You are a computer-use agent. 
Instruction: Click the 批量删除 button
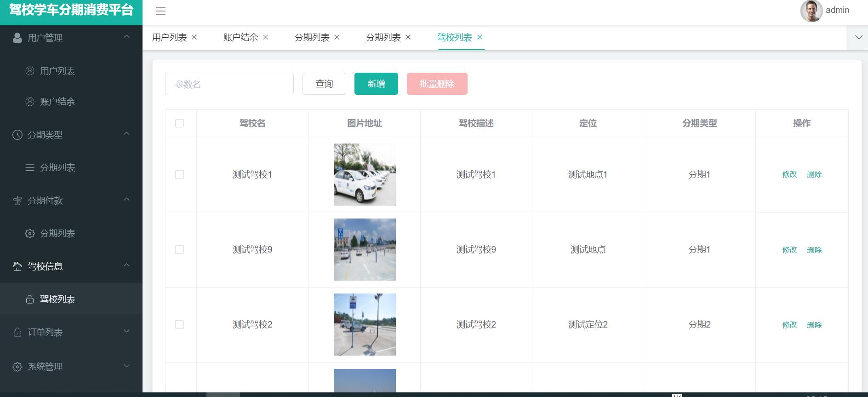(x=437, y=84)
